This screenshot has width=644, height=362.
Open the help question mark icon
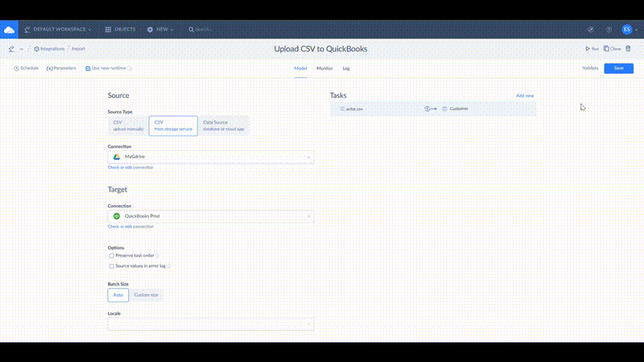[609, 29]
